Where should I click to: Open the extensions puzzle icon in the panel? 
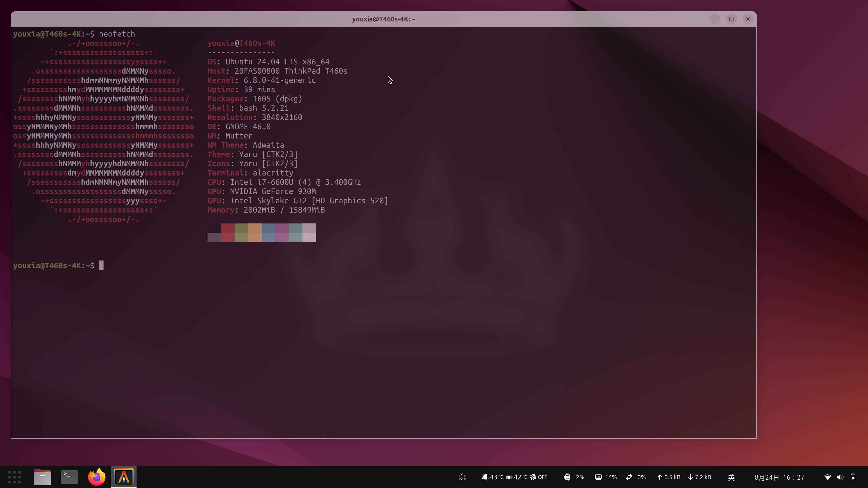(x=463, y=477)
